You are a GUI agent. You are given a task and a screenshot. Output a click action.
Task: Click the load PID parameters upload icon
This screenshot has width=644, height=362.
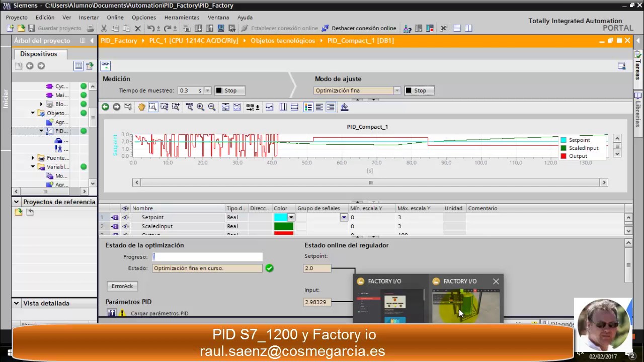click(x=111, y=313)
